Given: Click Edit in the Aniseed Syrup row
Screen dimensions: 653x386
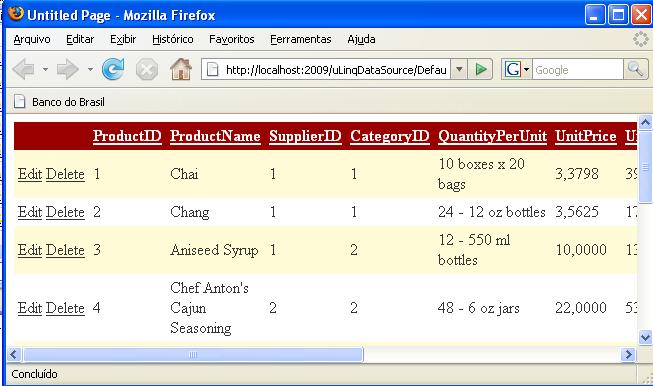Looking at the screenshot, I should click(x=30, y=250).
